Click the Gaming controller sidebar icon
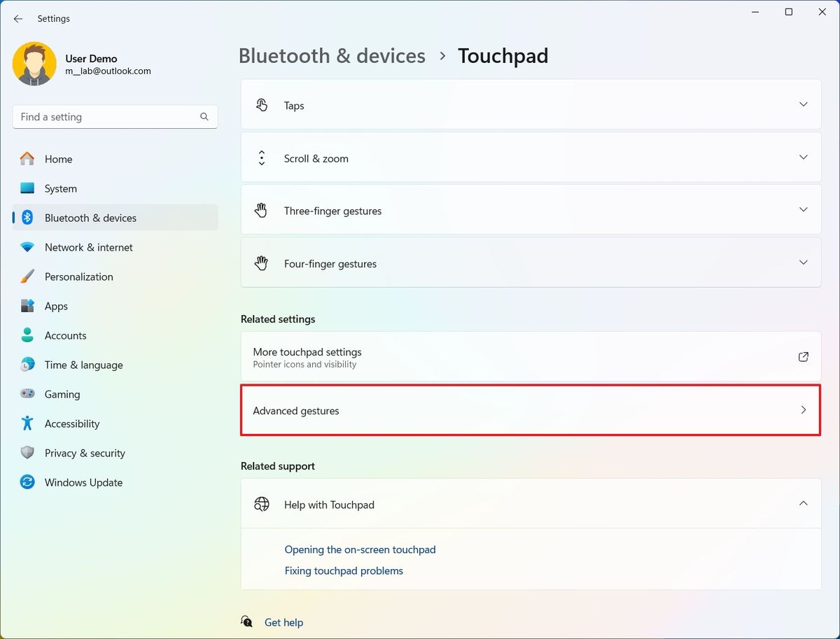The image size is (840, 639). (27, 394)
